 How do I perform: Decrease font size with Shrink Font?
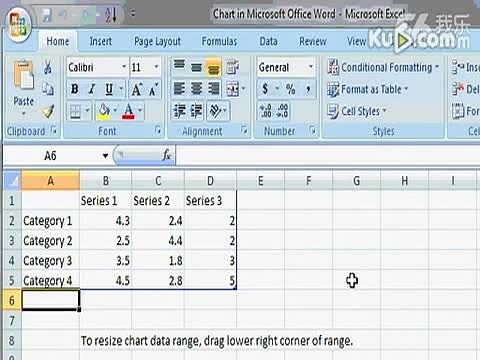pyautogui.click(x=153, y=89)
